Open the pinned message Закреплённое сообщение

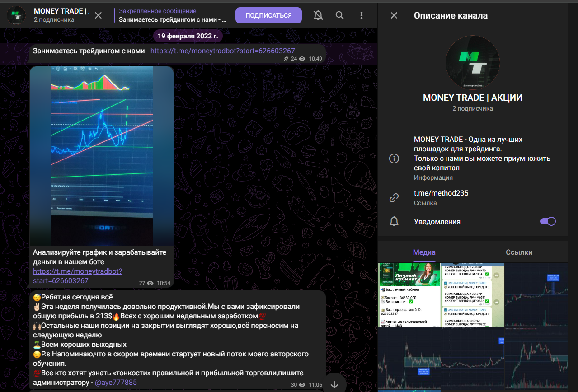click(172, 15)
